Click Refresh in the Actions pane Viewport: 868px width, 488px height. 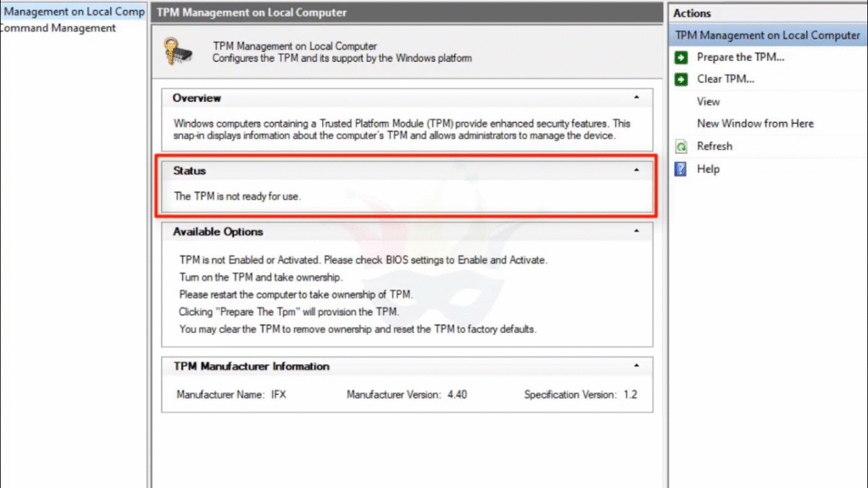pos(714,146)
